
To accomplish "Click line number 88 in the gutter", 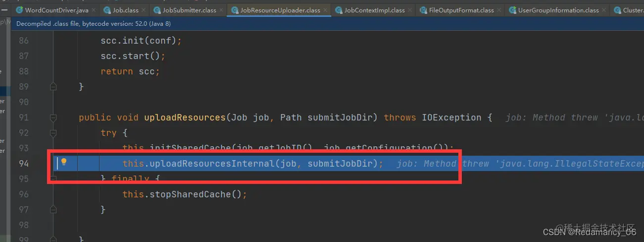I will click(x=24, y=71).
